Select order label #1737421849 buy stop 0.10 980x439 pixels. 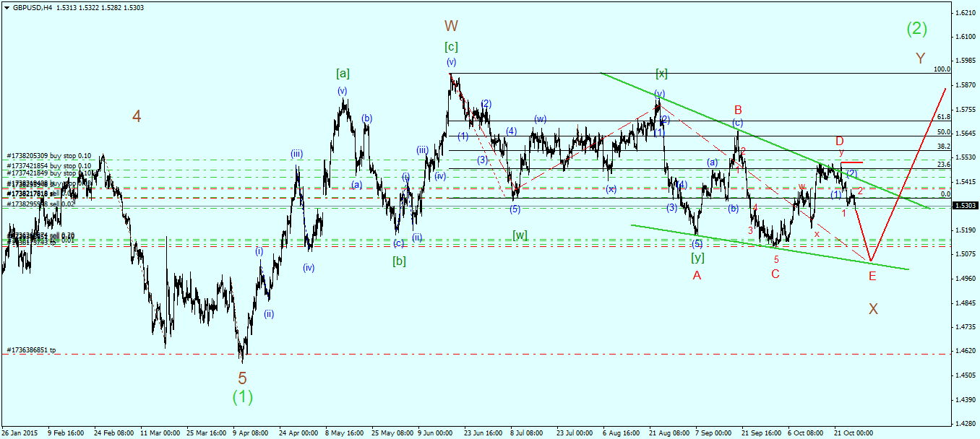pyautogui.click(x=49, y=173)
